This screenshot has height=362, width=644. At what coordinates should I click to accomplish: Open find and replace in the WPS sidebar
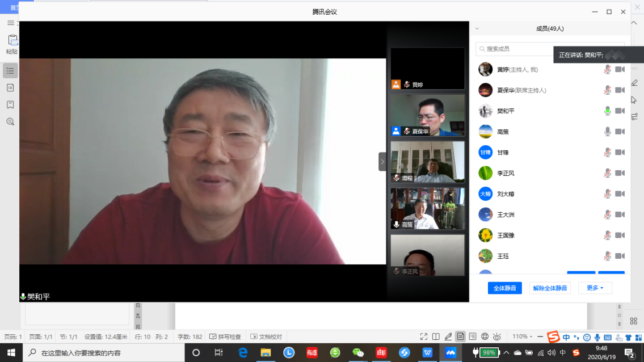10,121
